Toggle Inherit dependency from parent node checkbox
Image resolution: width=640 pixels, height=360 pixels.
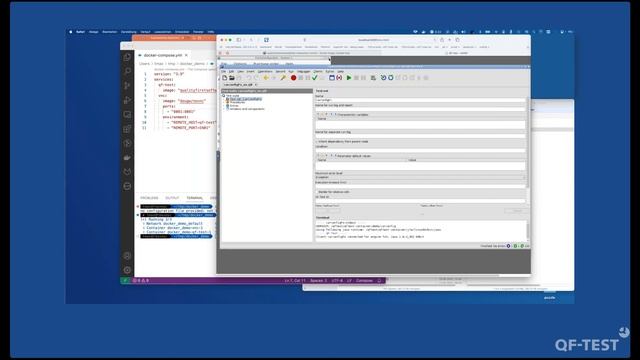coord(317,142)
